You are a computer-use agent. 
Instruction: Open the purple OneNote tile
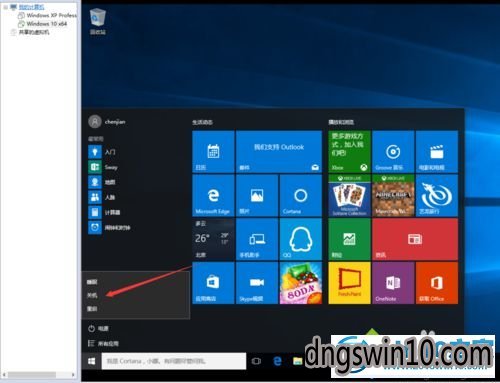[x=393, y=283]
